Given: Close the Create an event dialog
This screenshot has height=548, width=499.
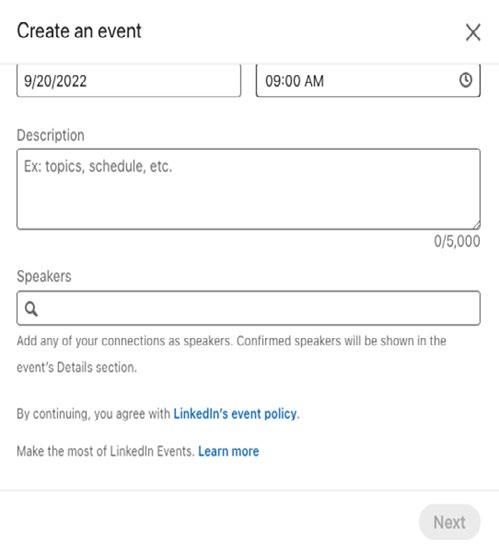Looking at the screenshot, I should tap(473, 32).
